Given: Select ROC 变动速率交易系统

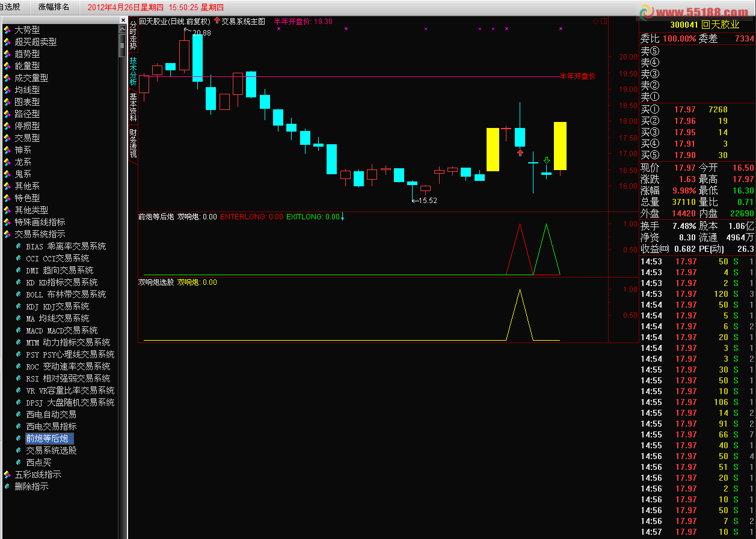Looking at the screenshot, I should [x=68, y=367].
